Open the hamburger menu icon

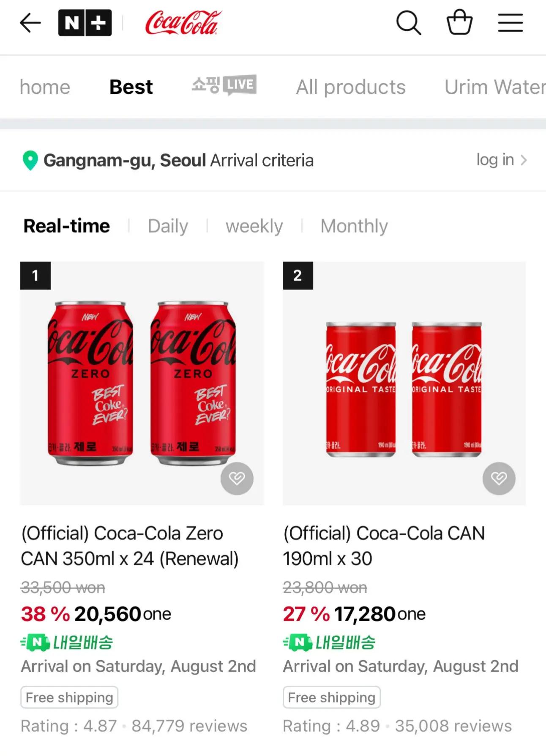tap(510, 23)
